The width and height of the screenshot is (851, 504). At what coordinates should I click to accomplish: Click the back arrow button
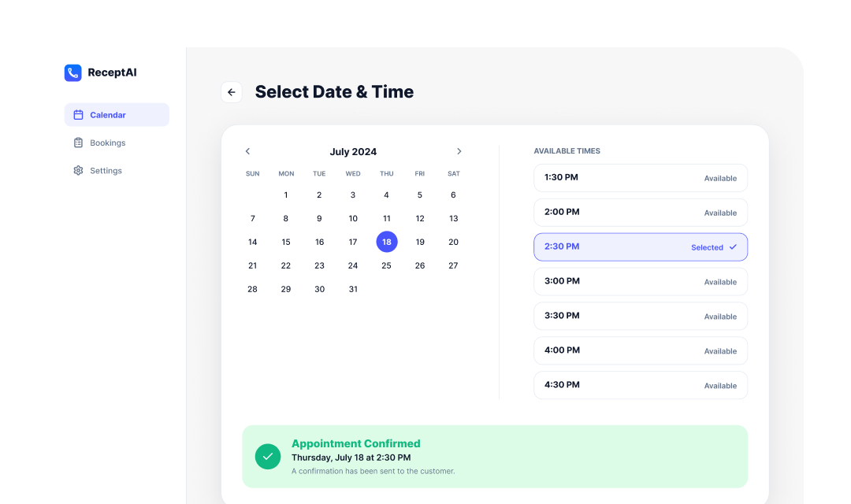click(x=231, y=92)
